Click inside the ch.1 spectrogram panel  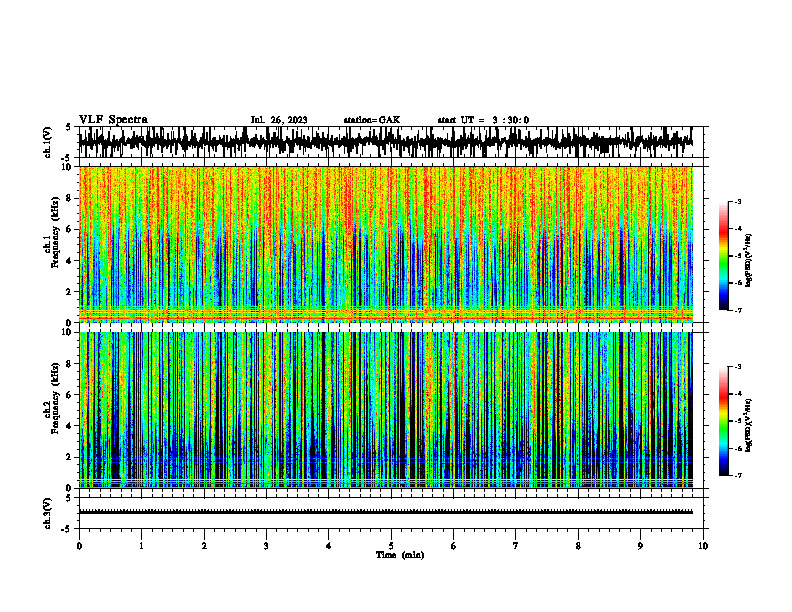(386, 244)
